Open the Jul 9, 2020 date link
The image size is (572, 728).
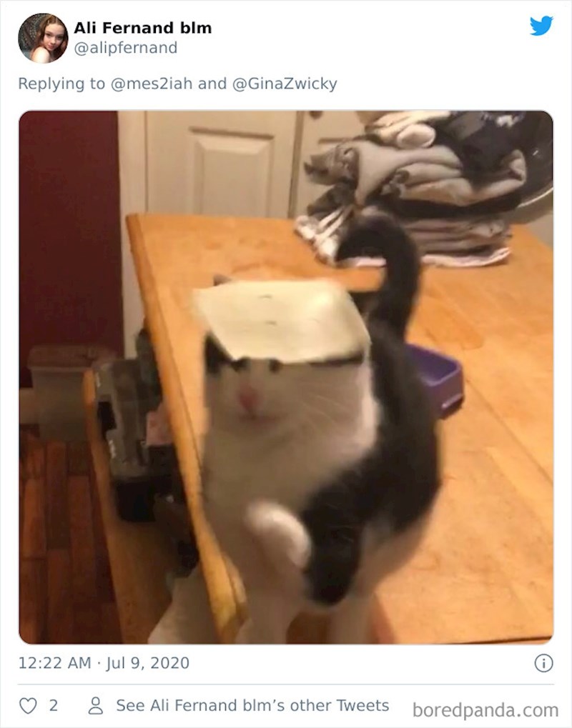pos(148,662)
